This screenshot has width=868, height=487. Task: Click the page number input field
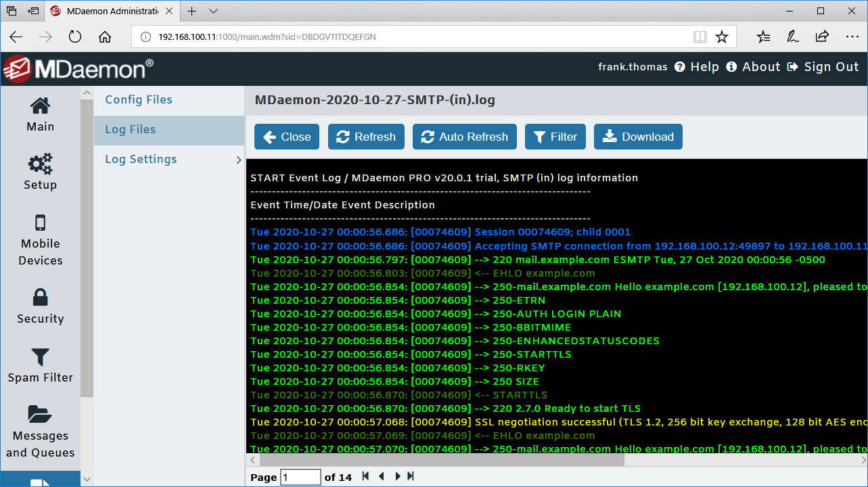[300, 477]
